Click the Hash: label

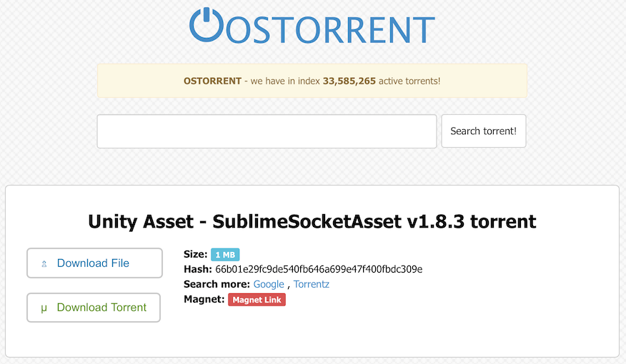tap(198, 269)
